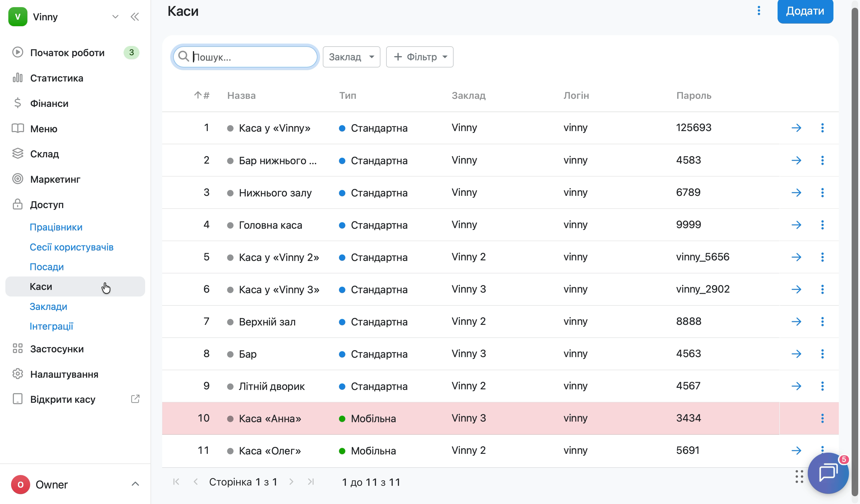Open Склад section in sidebar
860x504 pixels.
coord(44,154)
